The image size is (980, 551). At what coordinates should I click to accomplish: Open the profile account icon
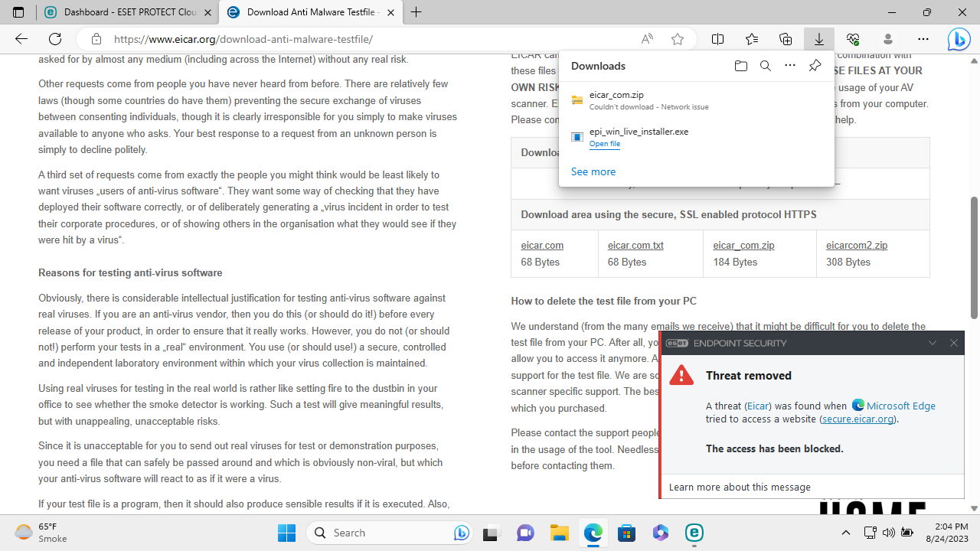point(888,39)
